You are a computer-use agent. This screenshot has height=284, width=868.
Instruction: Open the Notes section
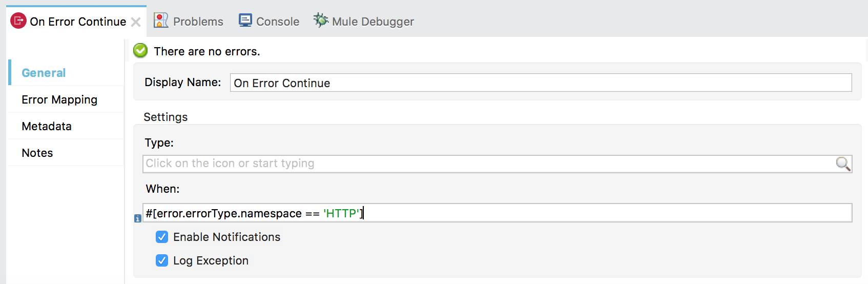(x=37, y=153)
